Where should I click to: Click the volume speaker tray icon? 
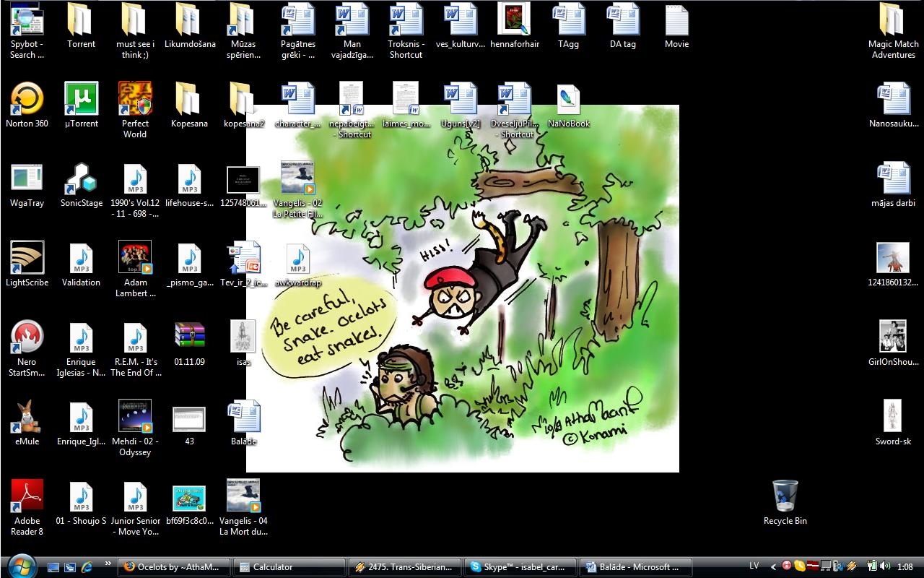point(885,566)
